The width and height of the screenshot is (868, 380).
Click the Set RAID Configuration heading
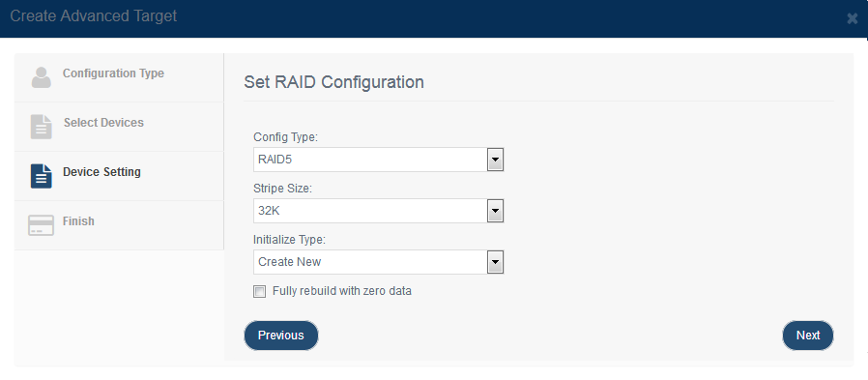pyautogui.click(x=333, y=82)
